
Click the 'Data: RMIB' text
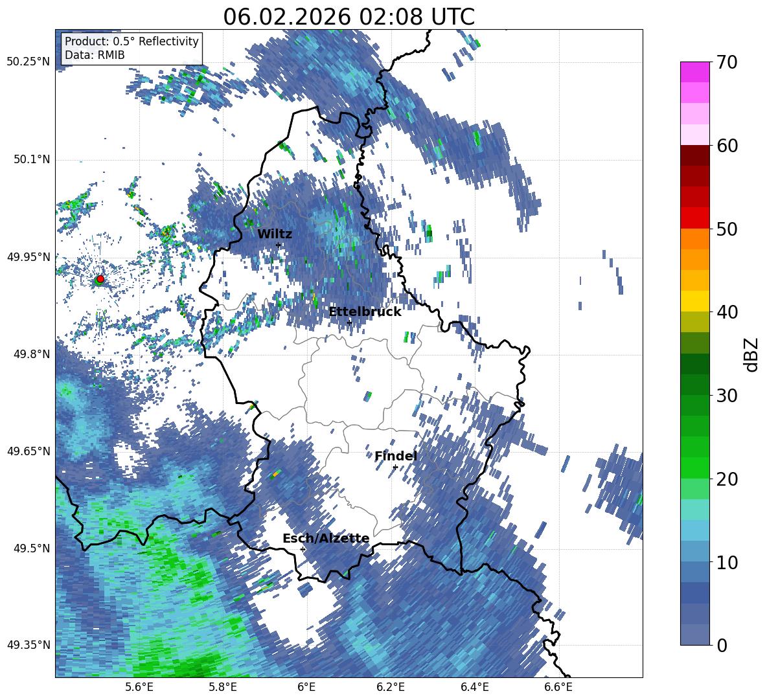point(95,55)
